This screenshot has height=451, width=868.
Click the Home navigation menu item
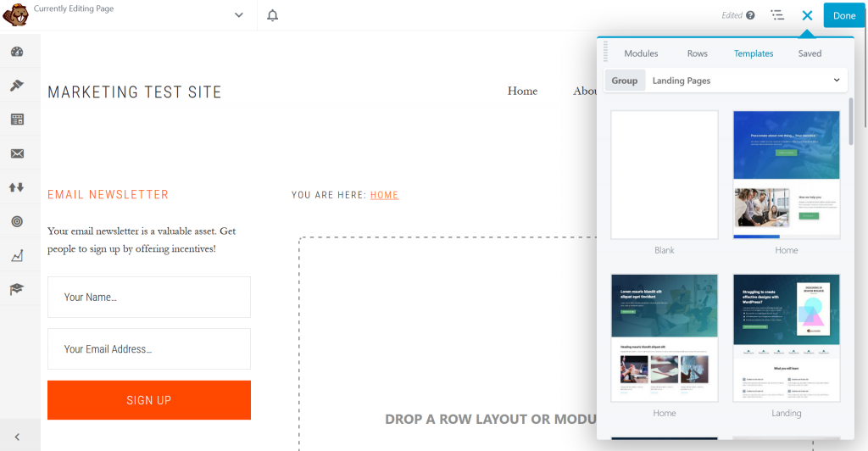522,91
